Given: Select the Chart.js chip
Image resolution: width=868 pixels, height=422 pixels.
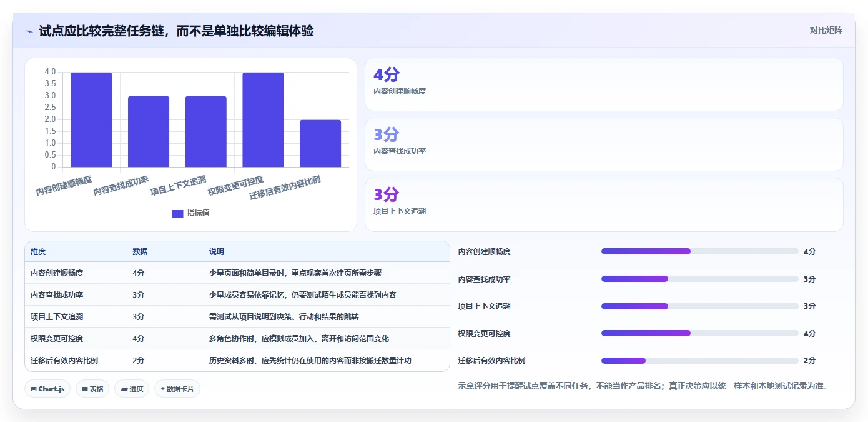Looking at the screenshot, I should [47, 389].
